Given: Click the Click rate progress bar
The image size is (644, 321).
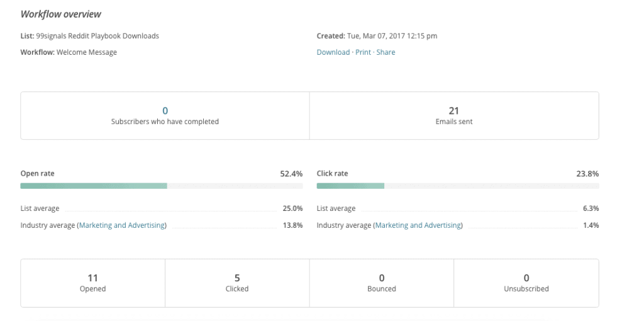Looking at the screenshot, I should pyautogui.click(x=458, y=186).
